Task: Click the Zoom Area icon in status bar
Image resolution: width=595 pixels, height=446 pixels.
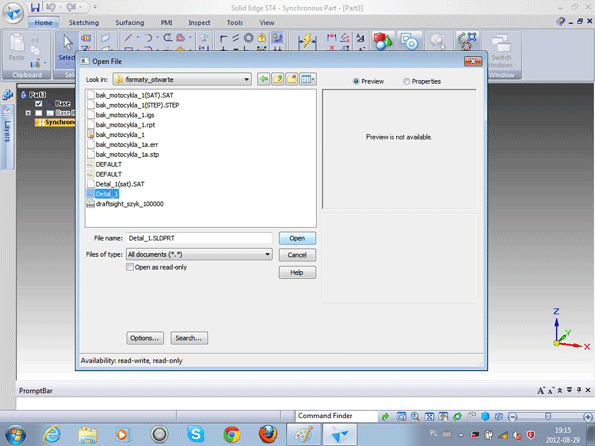Action: coord(401,416)
